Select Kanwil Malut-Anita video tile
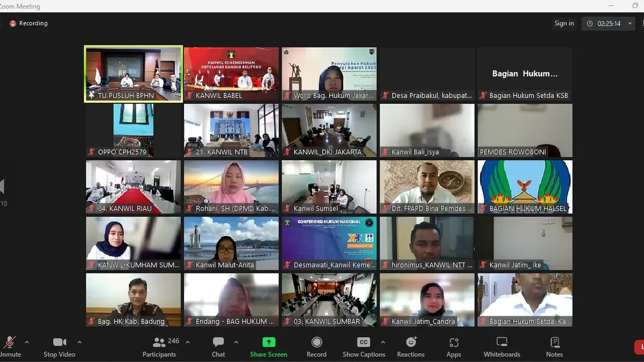 pos(231,243)
